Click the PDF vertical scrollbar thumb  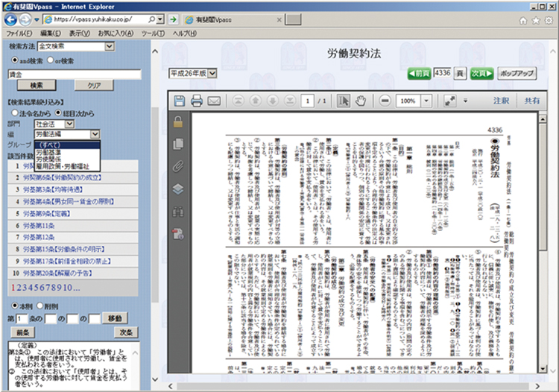[543, 186]
